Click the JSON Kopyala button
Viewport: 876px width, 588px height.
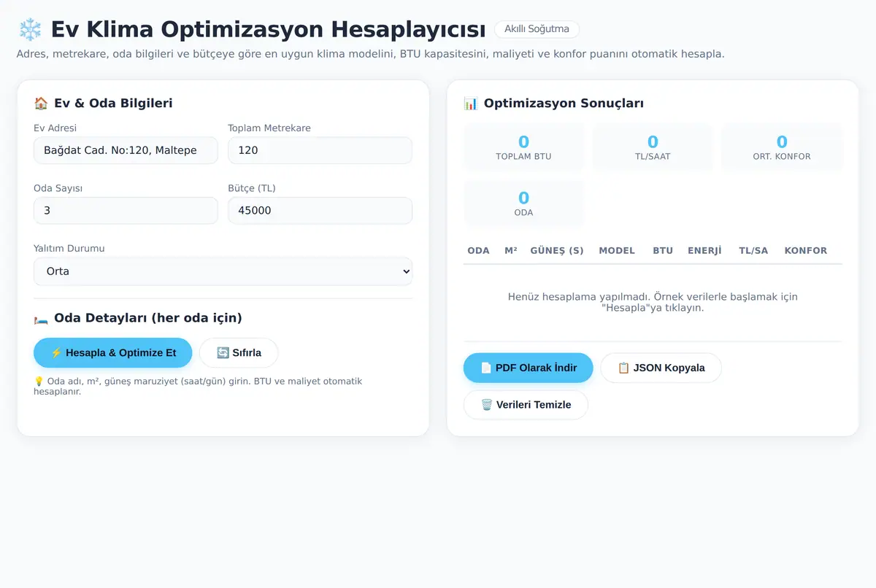[661, 368]
